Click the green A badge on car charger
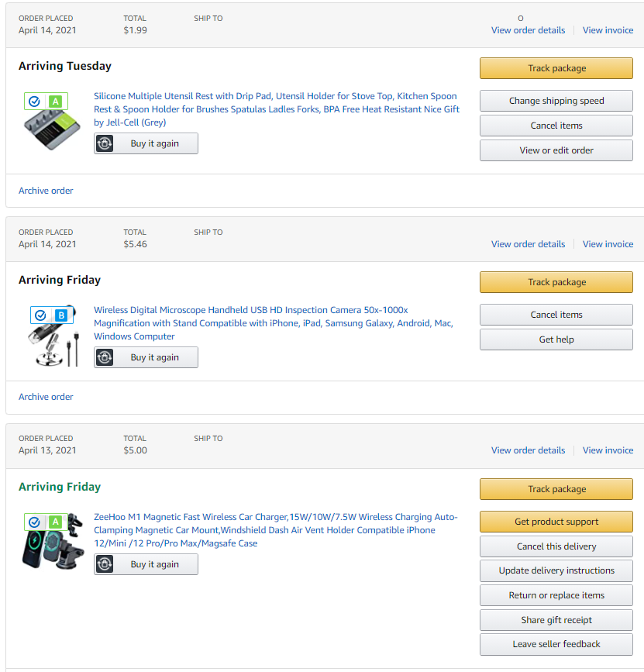Image resolution: width=644 pixels, height=672 pixels. (55, 522)
